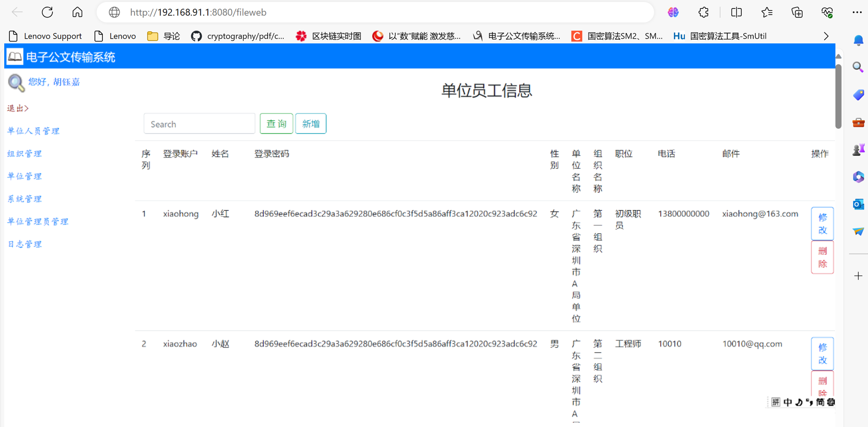Open the sidebar shopping tag icon
The width and height of the screenshot is (868, 427).
tap(859, 95)
